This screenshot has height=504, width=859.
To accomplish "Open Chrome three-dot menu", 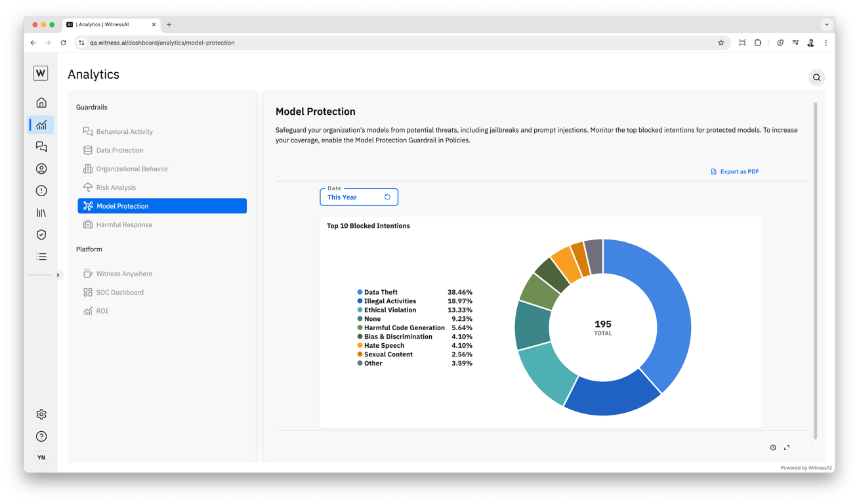I will click(826, 43).
